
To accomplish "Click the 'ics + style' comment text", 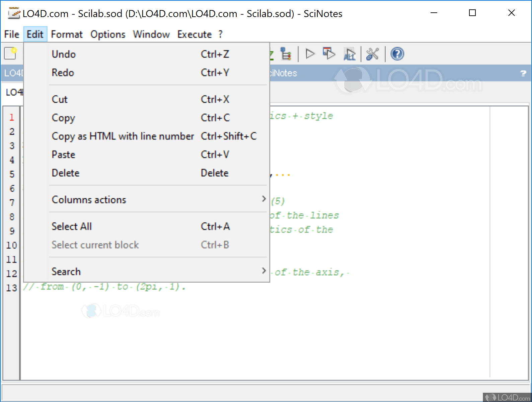I will 301,116.
